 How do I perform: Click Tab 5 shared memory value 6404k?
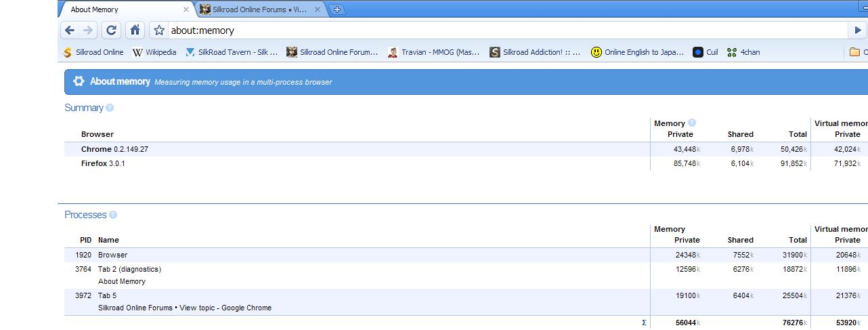(x=743, y=295)
